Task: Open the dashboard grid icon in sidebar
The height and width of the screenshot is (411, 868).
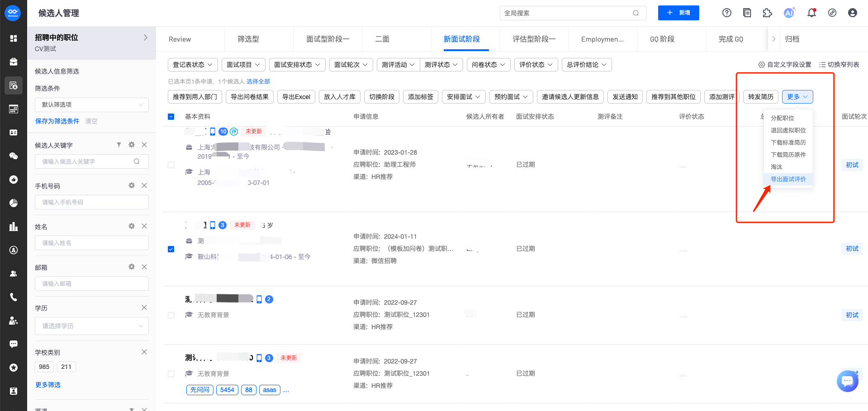Action: 14,38
